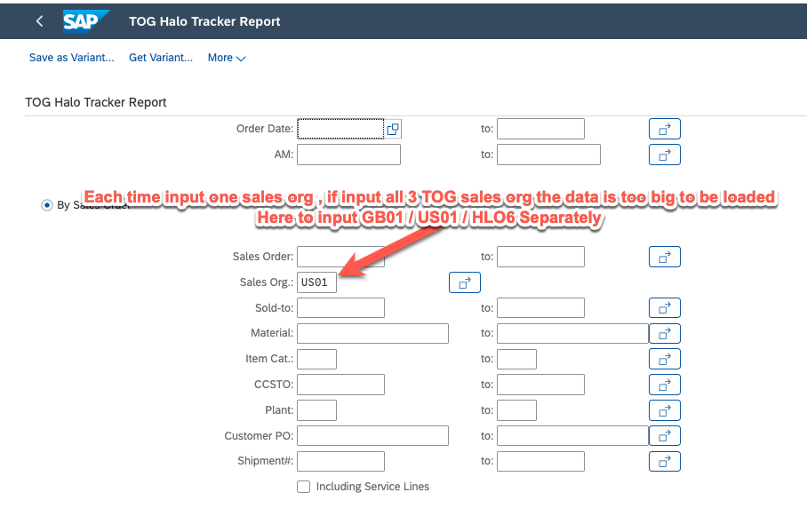Open value help icon for Order Date
807x532 pixels.
(393, 129)
